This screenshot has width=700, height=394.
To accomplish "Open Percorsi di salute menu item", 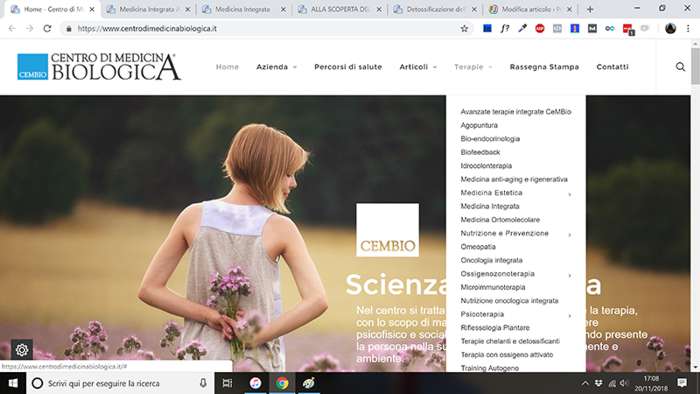I will pyautogui.click(x=348, y=67).
